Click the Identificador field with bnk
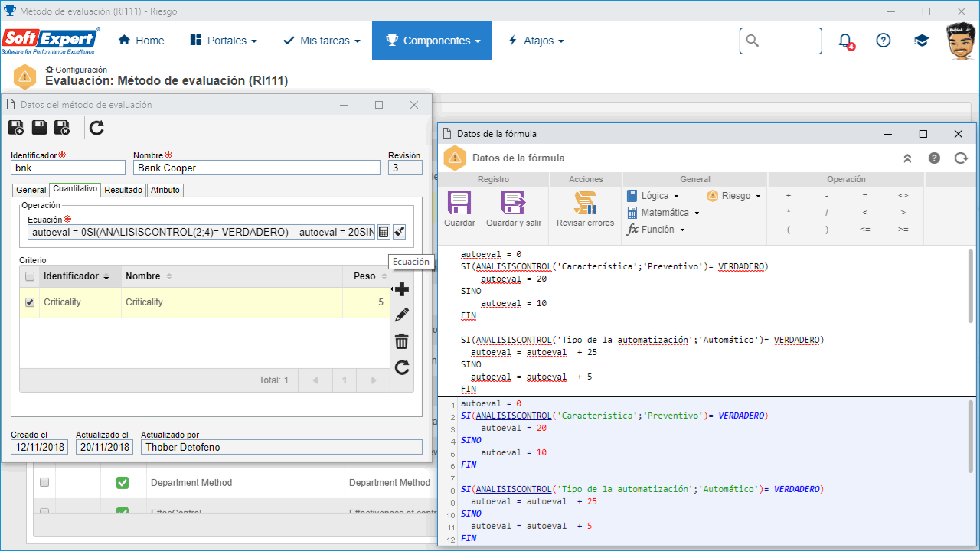This screenshot has width=980, height=551. [68, 168]
